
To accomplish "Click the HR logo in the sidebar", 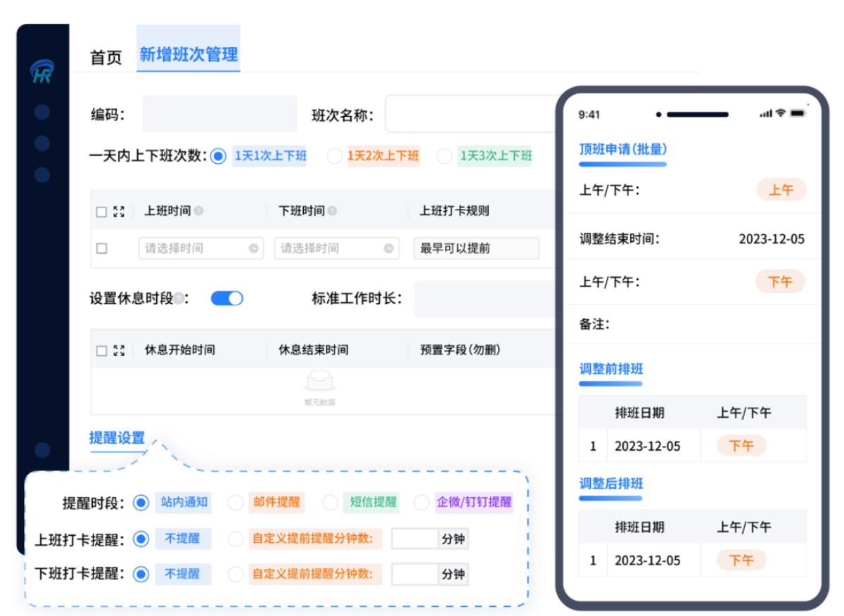I will [x=42, y=72].
